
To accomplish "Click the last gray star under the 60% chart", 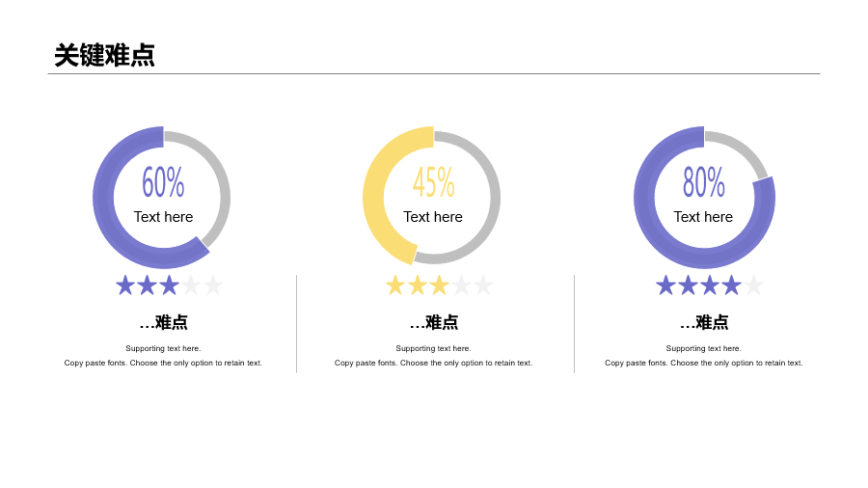I will click(213, 285).
